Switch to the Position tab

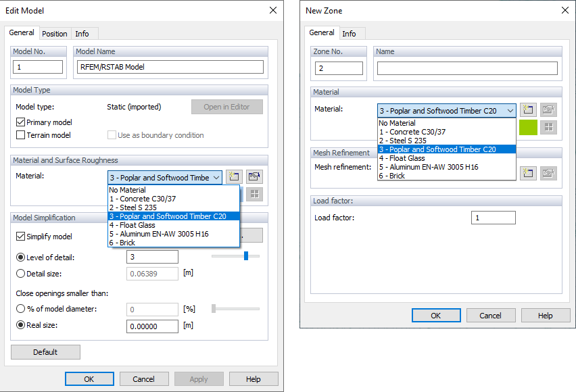pyautogui.click(x=55, y=33)
